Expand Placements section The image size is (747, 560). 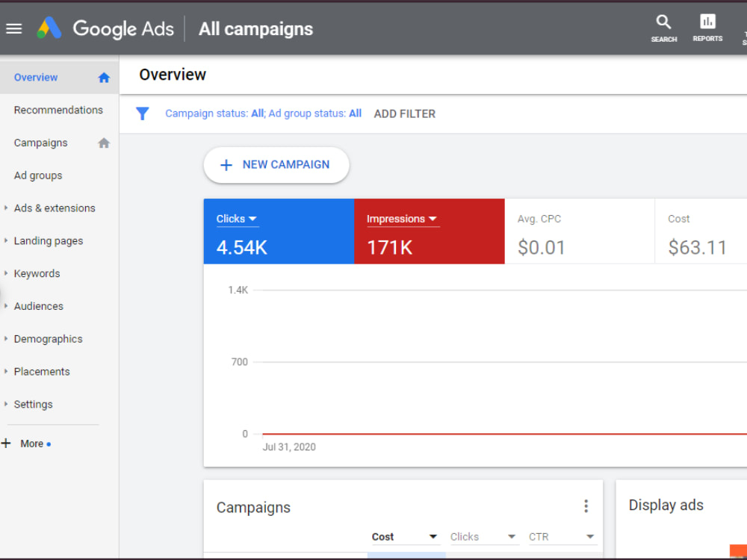(6, 371)
